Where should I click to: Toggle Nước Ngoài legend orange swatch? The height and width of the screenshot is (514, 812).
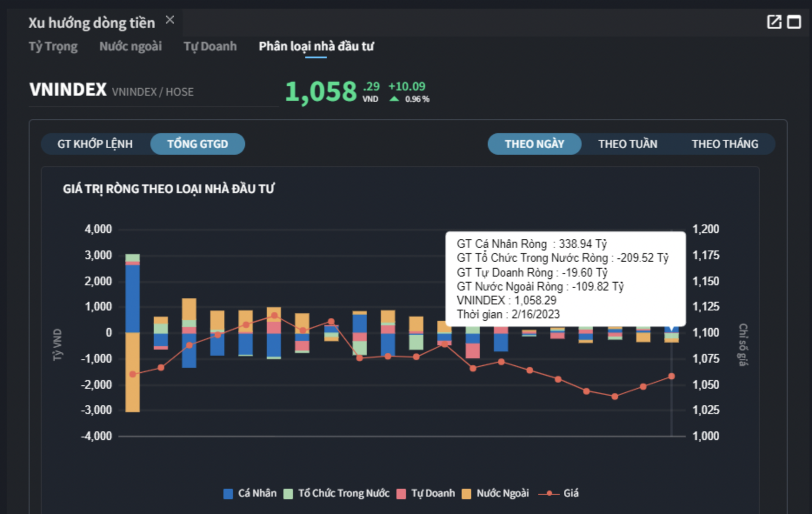[x=466, y=494]
